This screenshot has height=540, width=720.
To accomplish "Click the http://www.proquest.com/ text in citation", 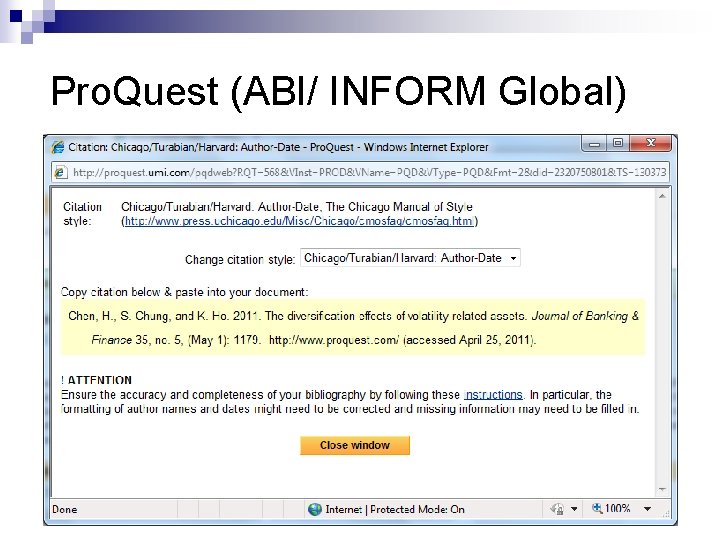I will 334,340.
